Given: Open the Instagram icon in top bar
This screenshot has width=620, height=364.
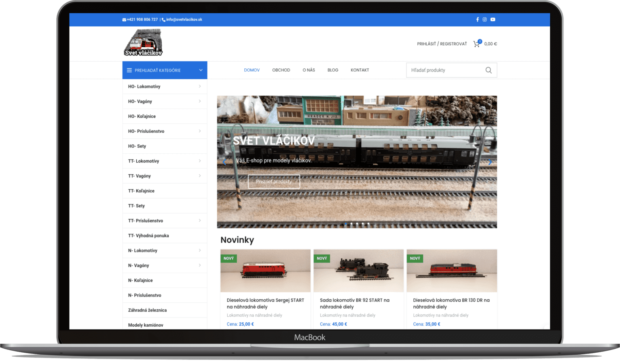Looking at the screenshot, I should 485,19.
